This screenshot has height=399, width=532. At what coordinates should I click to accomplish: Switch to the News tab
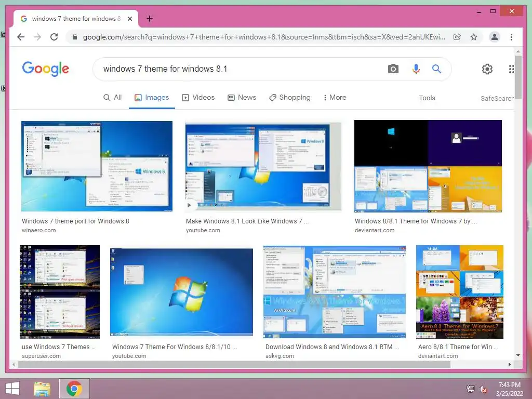pyautogui.click(x=242, y=98)
